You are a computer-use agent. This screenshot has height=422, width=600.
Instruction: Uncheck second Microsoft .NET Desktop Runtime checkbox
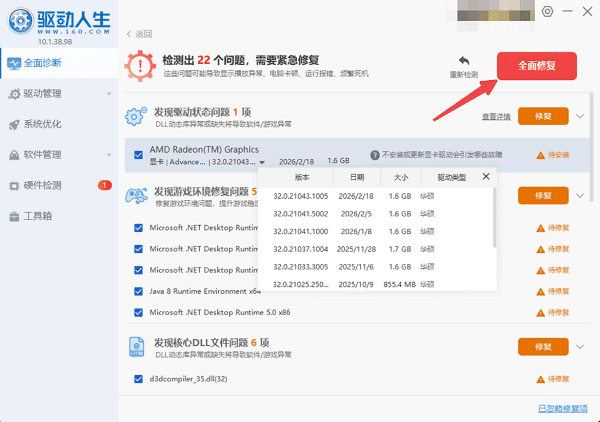[139, 249]
